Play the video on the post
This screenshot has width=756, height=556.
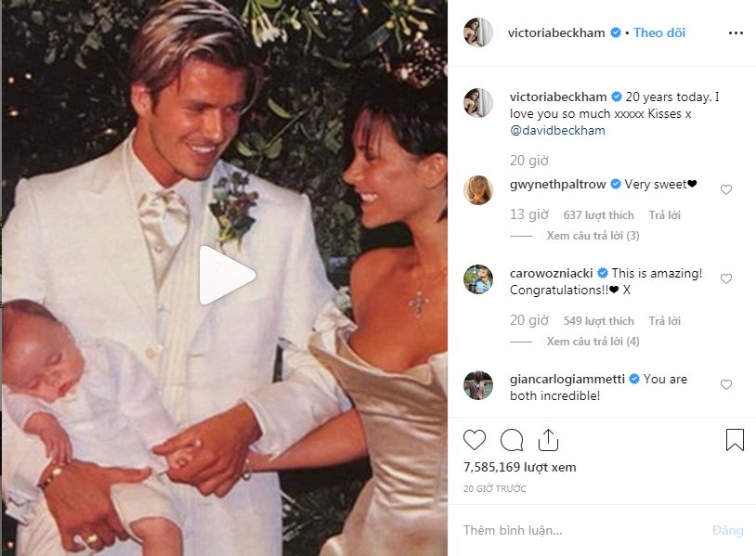tap(228, 276)
